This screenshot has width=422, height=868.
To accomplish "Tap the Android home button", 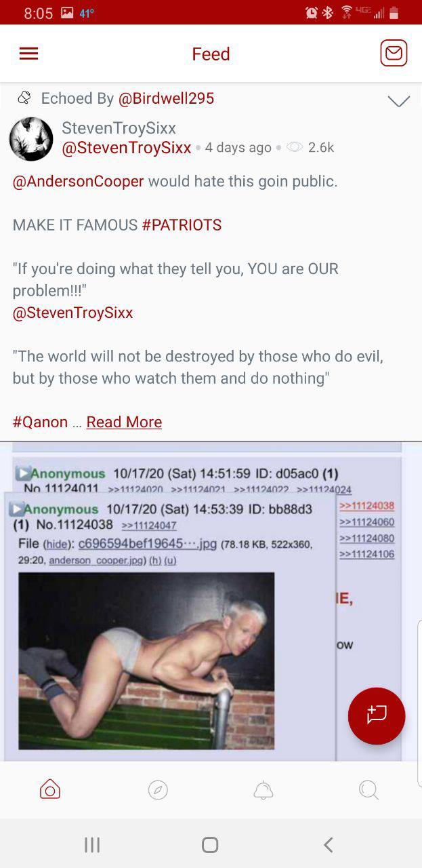I will click(210, 844).
